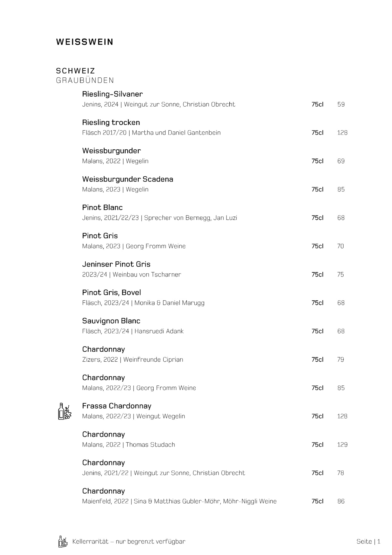Click the price 59 for Riesling-Silvaner
Viewport: 392px width, 555px height.
[341, 104]
